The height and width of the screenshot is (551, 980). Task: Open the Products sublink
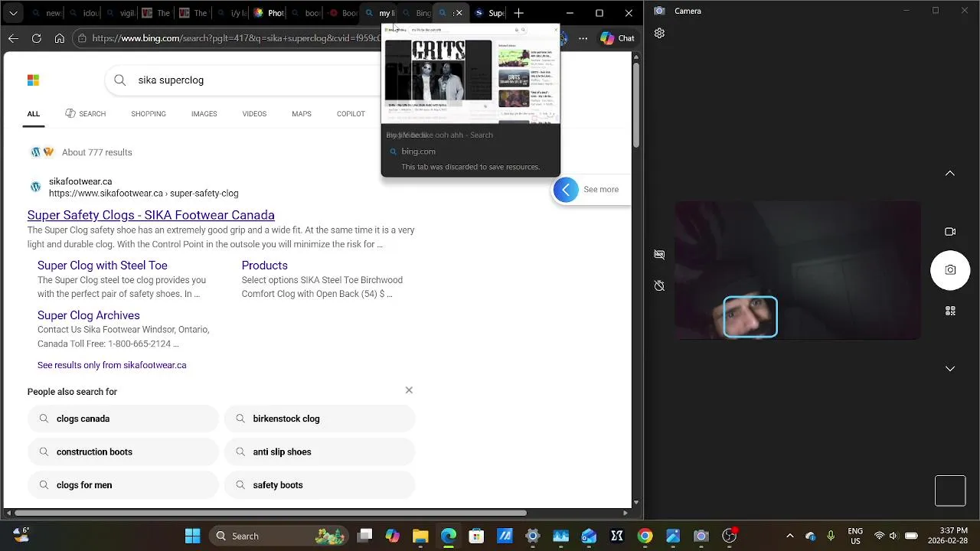point(265,266)
